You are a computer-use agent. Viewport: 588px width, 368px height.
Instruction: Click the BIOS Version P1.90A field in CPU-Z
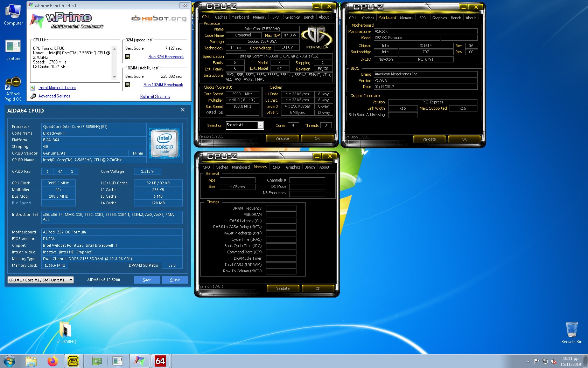coord(426,80)
